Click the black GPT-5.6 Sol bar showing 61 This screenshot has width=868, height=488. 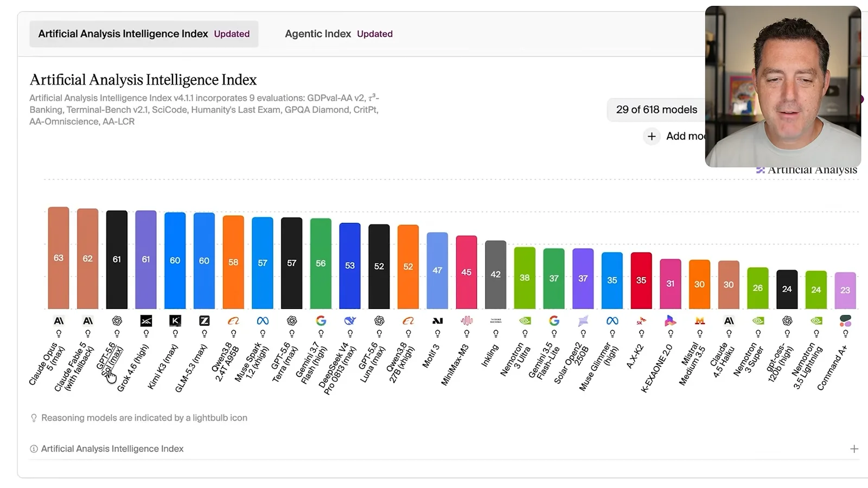[x=117, y=260]
